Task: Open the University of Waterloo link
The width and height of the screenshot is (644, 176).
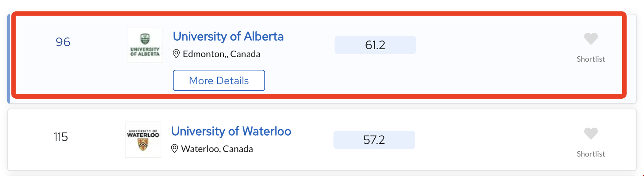Action: [x=231, y=131]
